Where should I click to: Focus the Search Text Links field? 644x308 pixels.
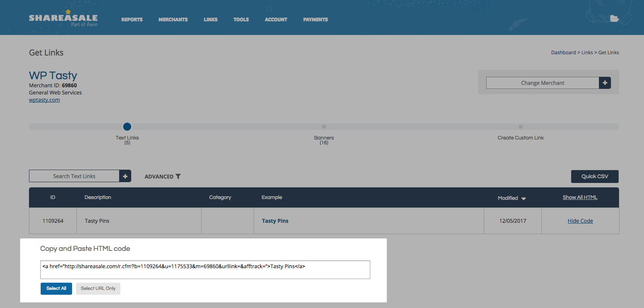click(x=74, y=176)
